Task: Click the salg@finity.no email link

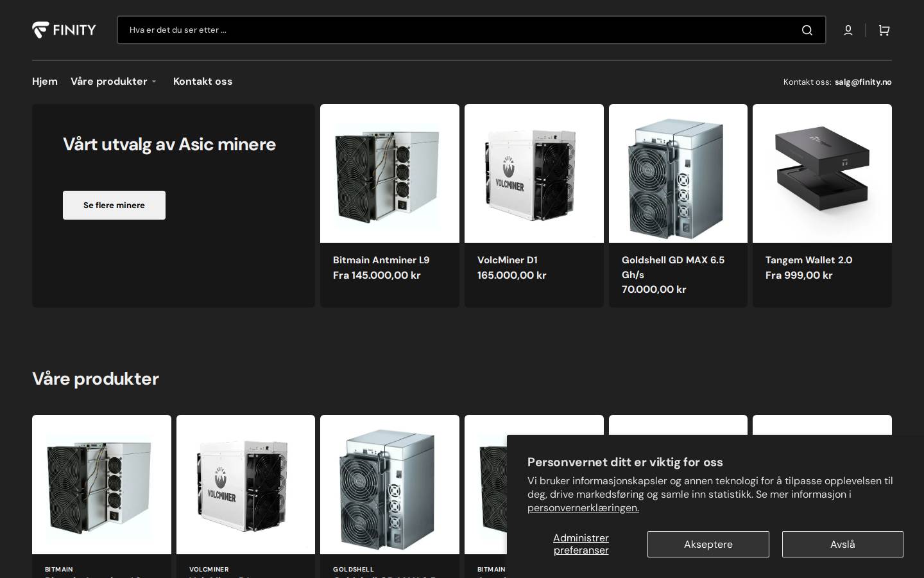Action: [863, 82]
